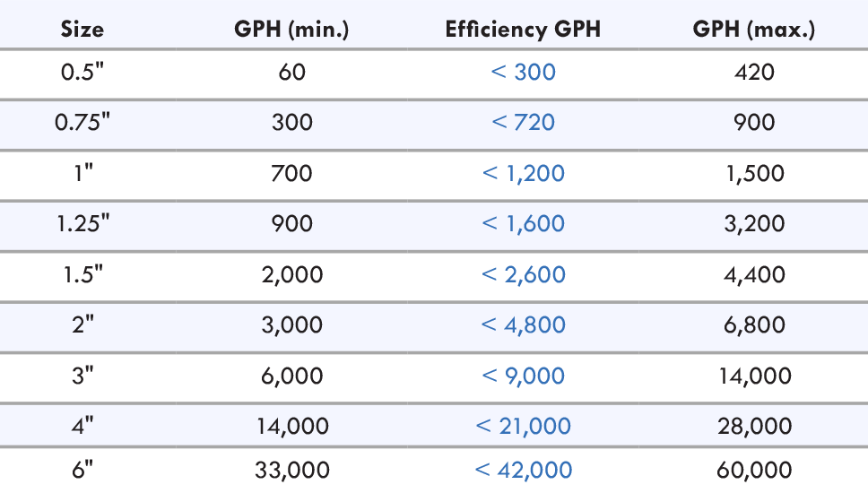Click the "GPH (max.)" column header
868x493 pixels.
(753, 29)
